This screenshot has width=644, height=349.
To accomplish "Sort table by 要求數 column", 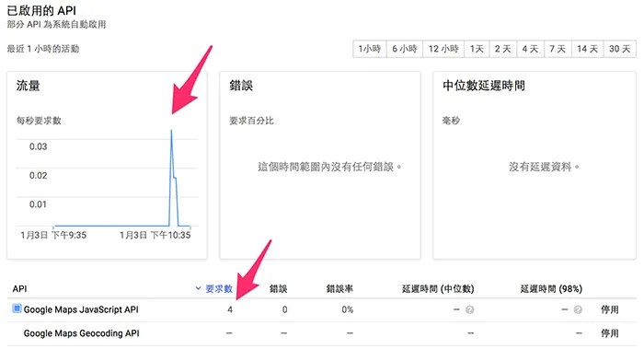I will click(x=219, y=289).
